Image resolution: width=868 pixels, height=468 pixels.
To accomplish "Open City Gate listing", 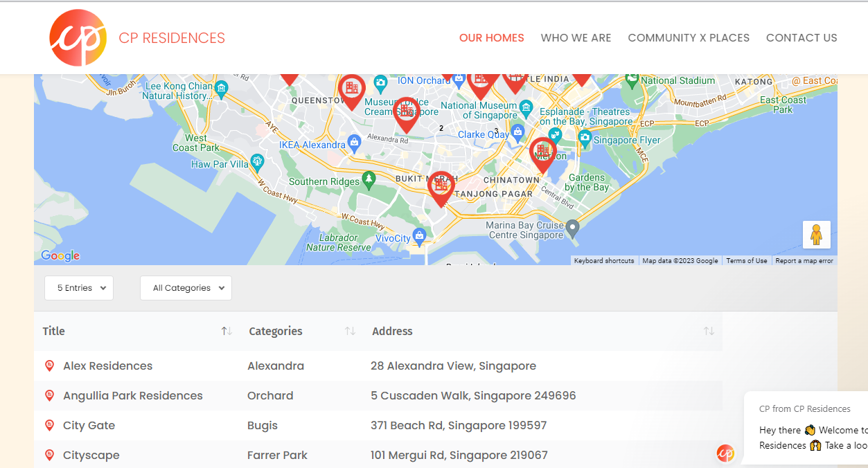I will (89, 425).
